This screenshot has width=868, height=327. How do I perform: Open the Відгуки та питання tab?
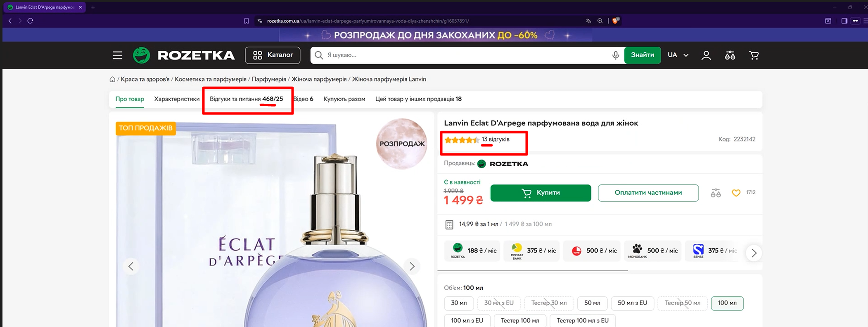click(x=246, y=99)
